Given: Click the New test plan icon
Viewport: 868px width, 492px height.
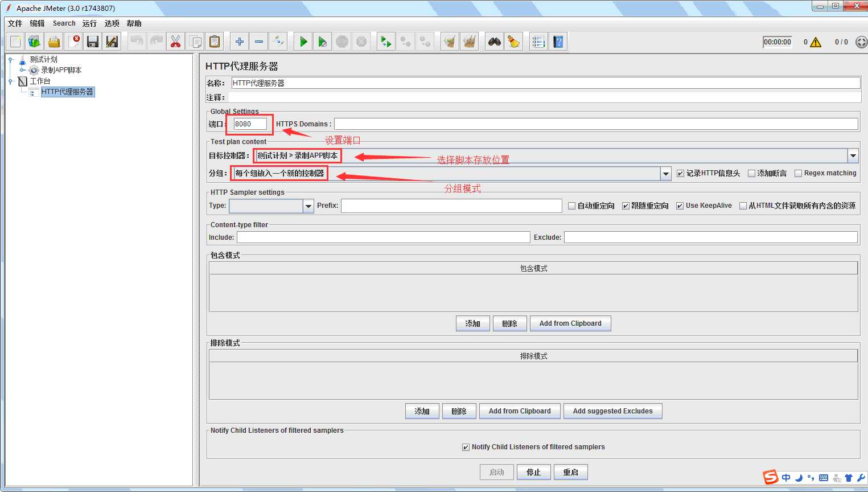Looking at the screenshot, I should coord(15,42).
